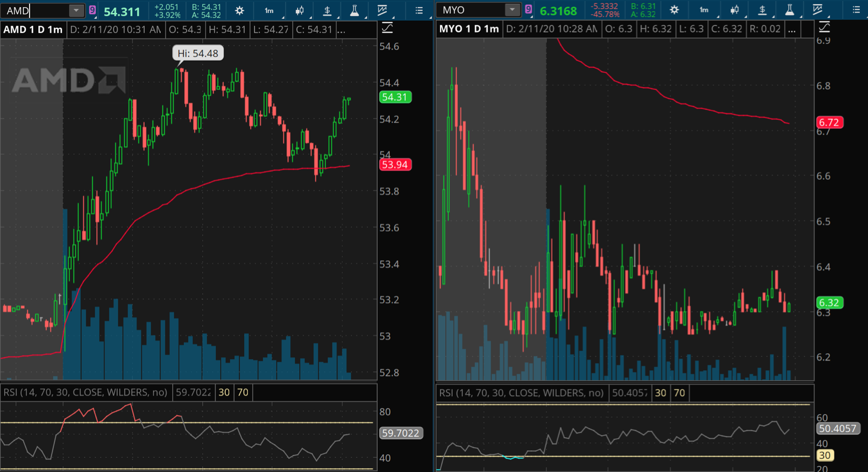Expand the MYO symbol dropdown arrow
The width and height of the screenshot is (868, 472).
coord(512,10)
